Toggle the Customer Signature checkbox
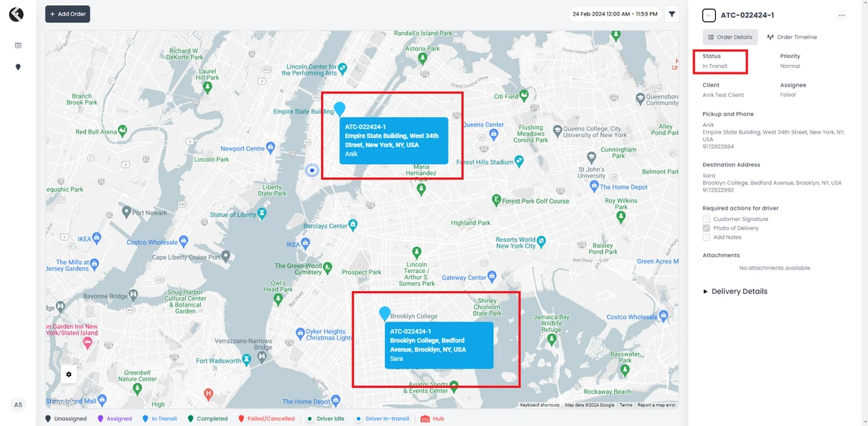 point(706,219)
